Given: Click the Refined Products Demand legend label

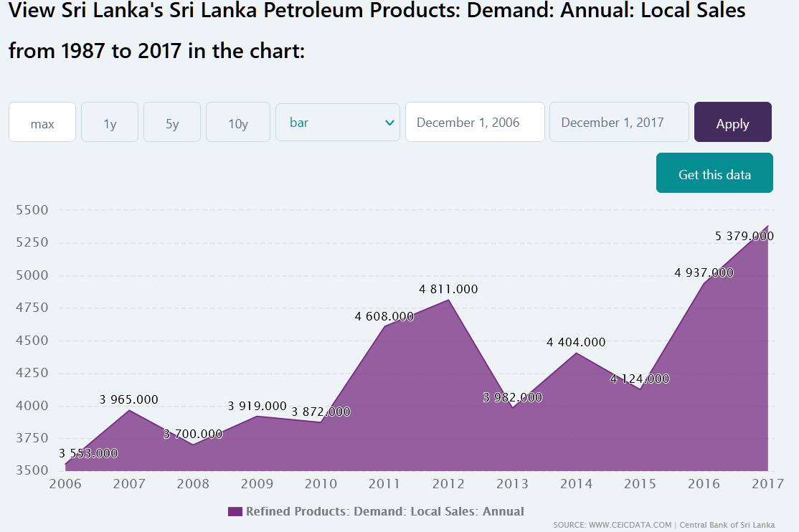Looking at the screenshot, I should (x=384, y=512).
